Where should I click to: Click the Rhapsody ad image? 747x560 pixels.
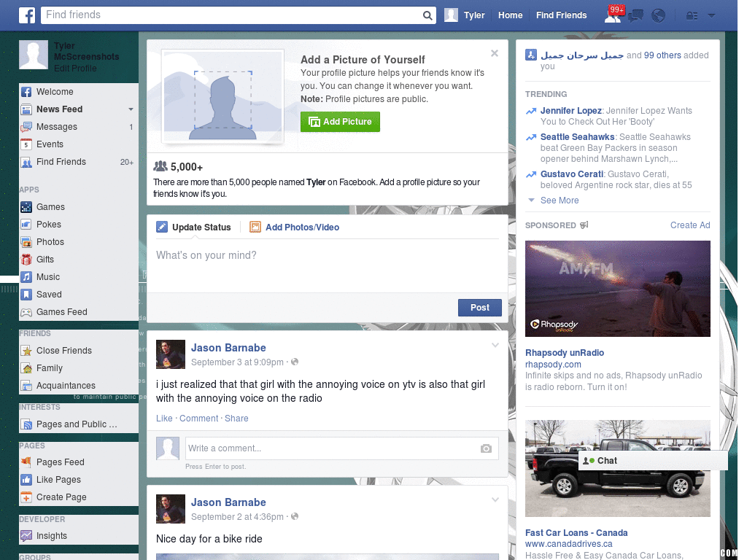(617, 289)
